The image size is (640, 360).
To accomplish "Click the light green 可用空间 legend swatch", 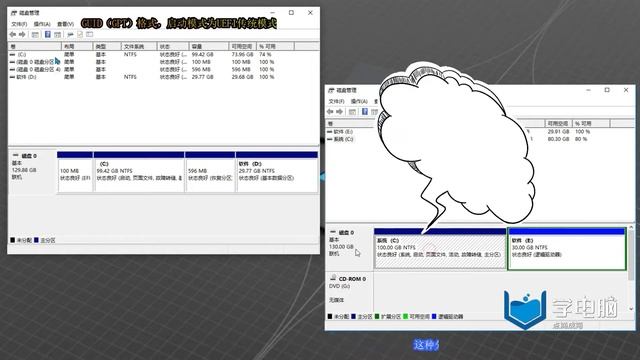I will click(405, 316).
